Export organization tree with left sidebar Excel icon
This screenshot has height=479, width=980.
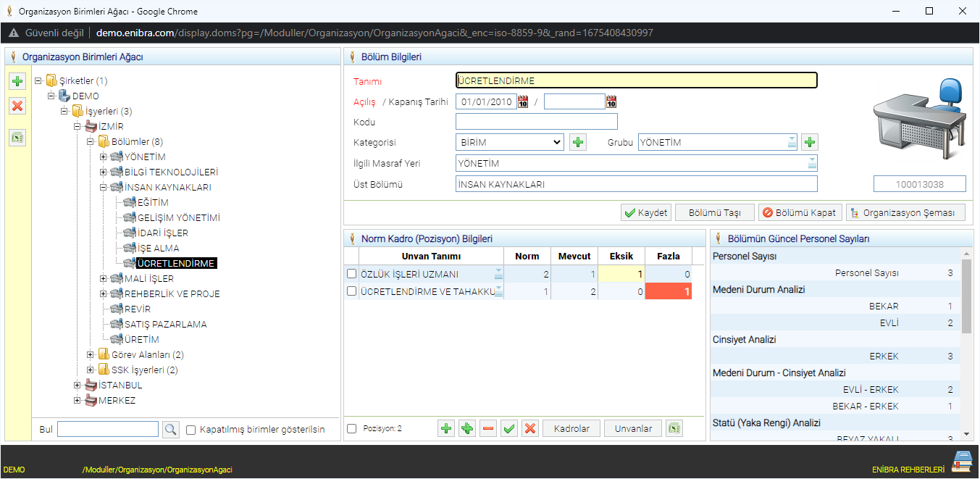tap(17, 137)
